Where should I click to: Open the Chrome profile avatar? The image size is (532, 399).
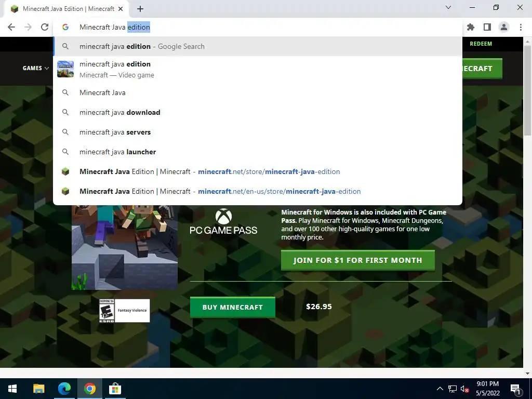504,27
